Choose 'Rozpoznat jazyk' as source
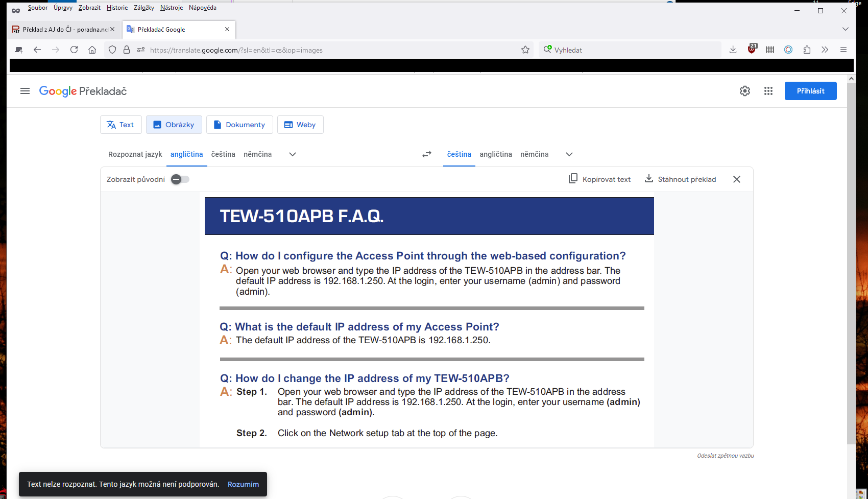Screen dimensions: 868x499 coord(135,154)
